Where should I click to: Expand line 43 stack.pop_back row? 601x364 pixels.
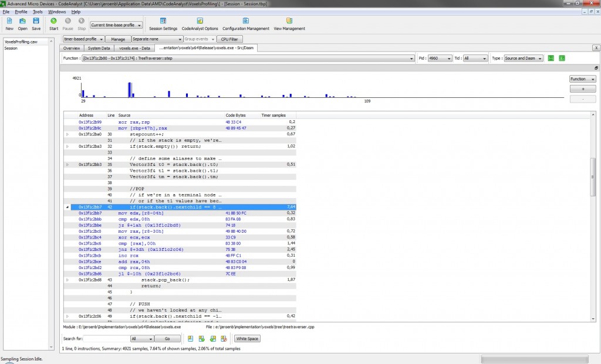pyautogui.click(x=67, y=280)
